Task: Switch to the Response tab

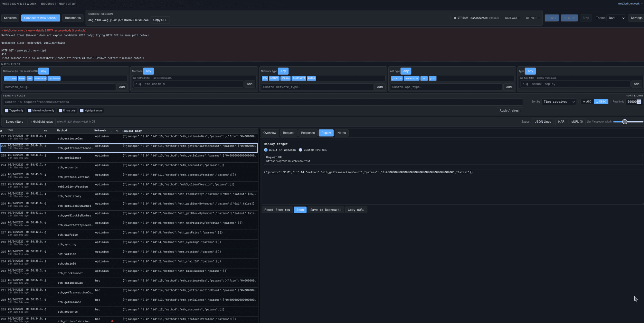Action: coord(308,133)
